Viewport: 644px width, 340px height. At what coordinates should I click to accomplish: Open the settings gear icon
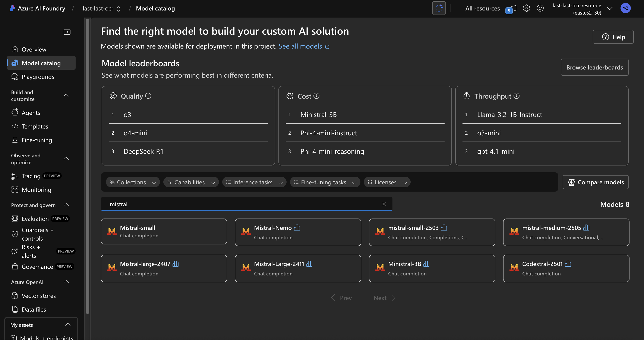point(526,8)
